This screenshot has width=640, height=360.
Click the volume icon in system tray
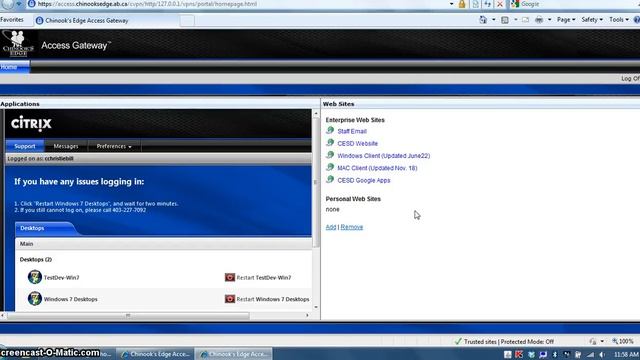pyautogui.click(x=602, y=354)
